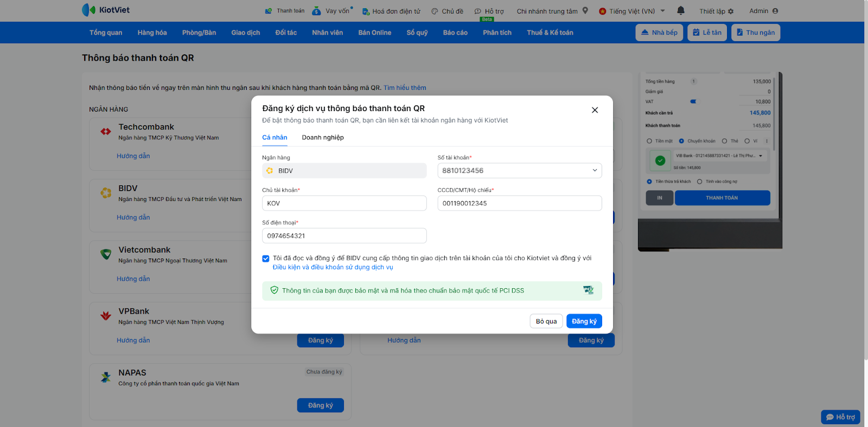Viewport: 868px width, 427px height.
Task: Click the branch location pin icon
Action: tap(585, 11)
